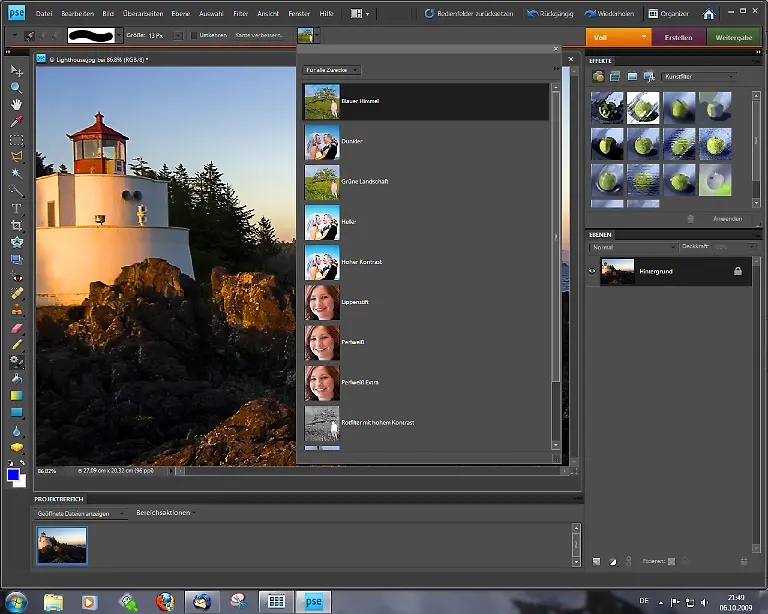Select the Crop tool
The width and height of the screenshot is (768, 614).
(x=16, y=226)
